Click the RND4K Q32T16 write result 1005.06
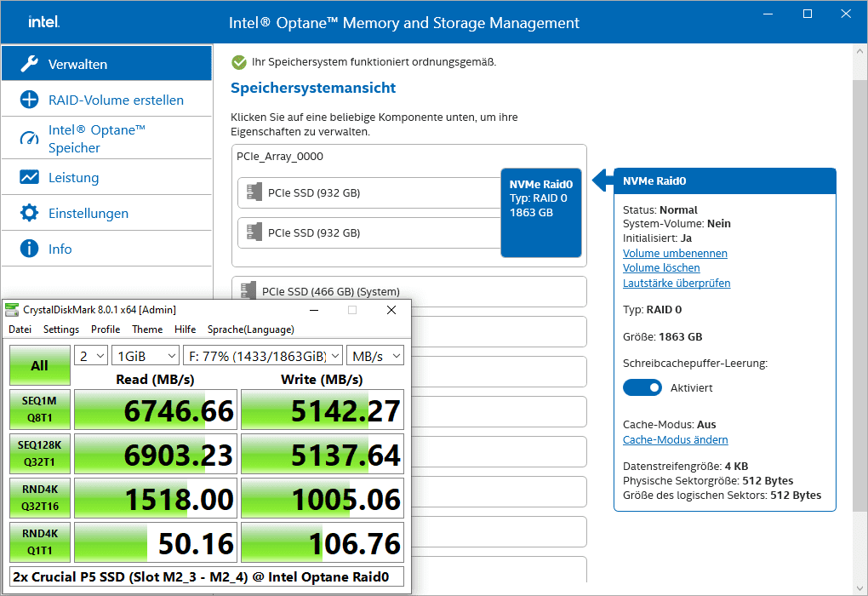 pyautogui.click(x=323, y=499)
